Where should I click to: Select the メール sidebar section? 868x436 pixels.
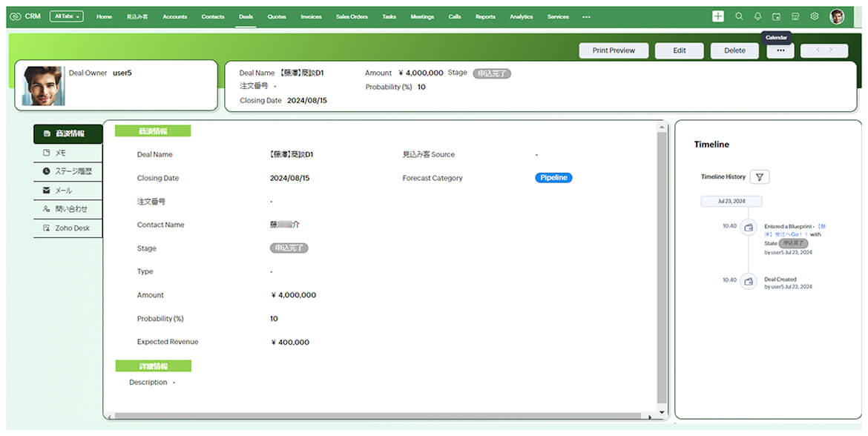pyautogui.click(x=68, y=191)
